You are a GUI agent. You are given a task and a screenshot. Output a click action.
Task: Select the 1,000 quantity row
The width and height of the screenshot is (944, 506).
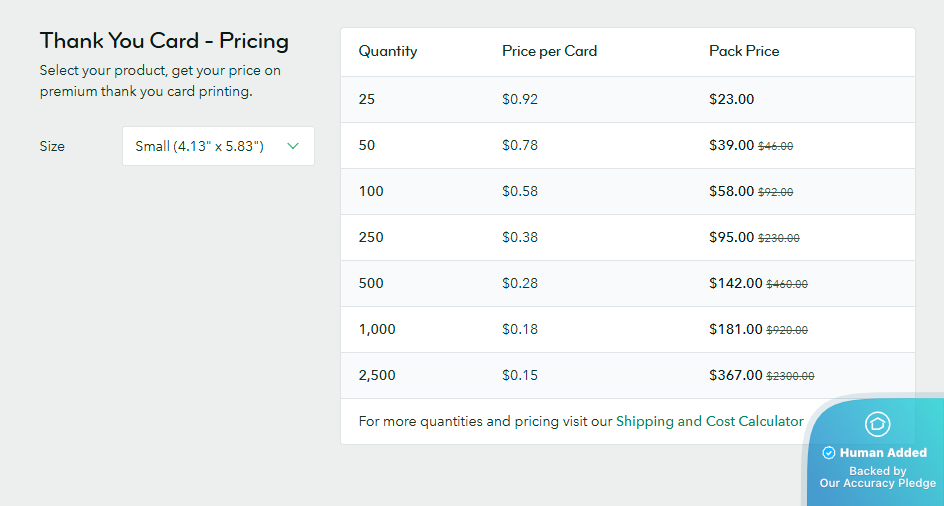(377, 329)
